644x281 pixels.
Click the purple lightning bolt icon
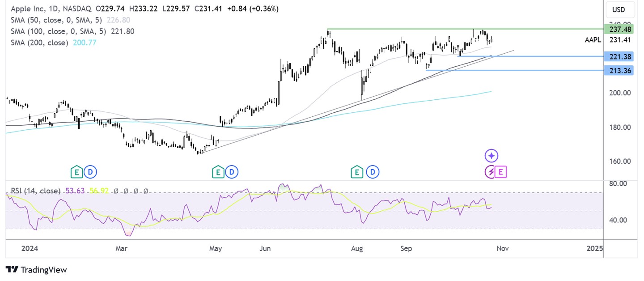pyautogui.click(x=491, y=171)
